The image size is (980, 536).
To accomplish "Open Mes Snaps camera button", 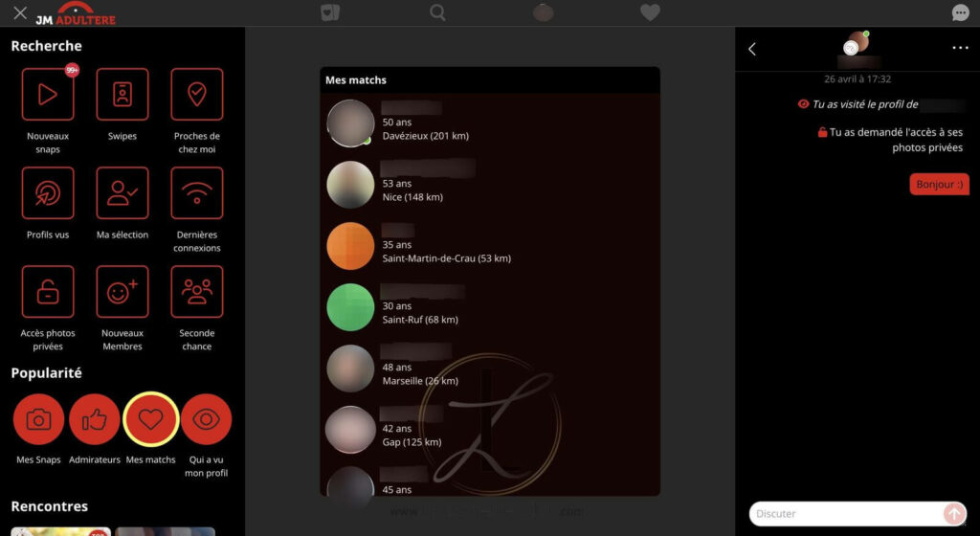I will click(38, 419).
